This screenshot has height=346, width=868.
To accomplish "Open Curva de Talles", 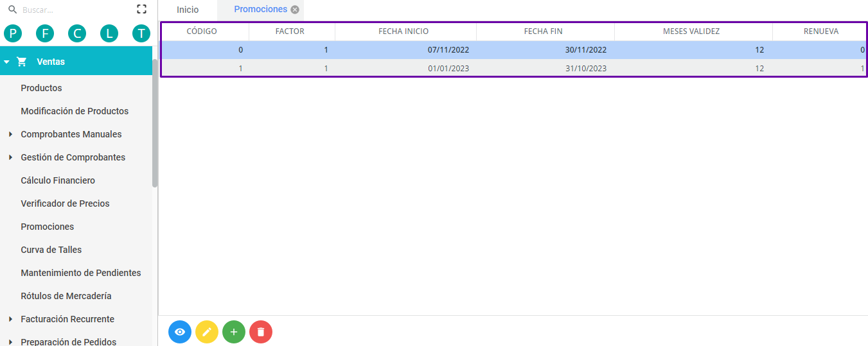I will (x=51, y=250).
